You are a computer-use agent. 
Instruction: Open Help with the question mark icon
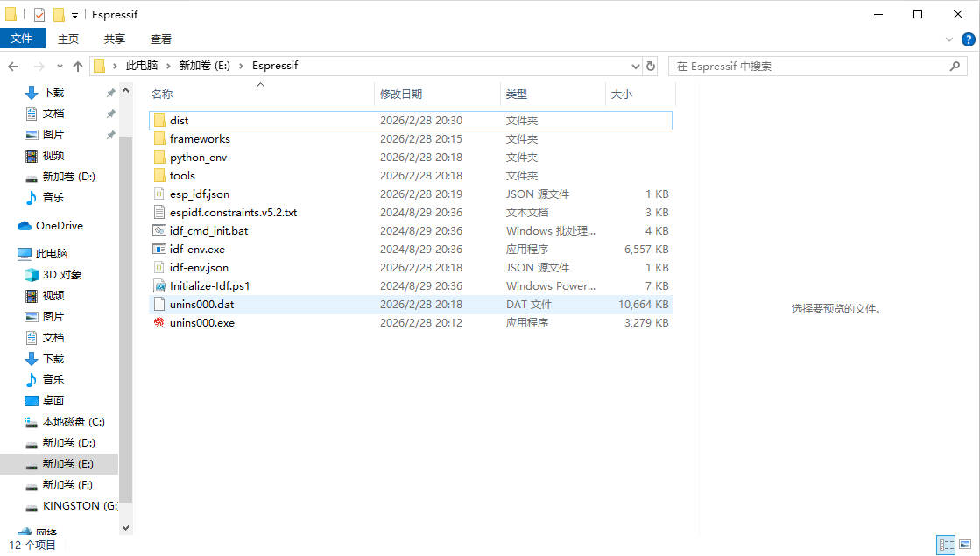pos(968,39)
